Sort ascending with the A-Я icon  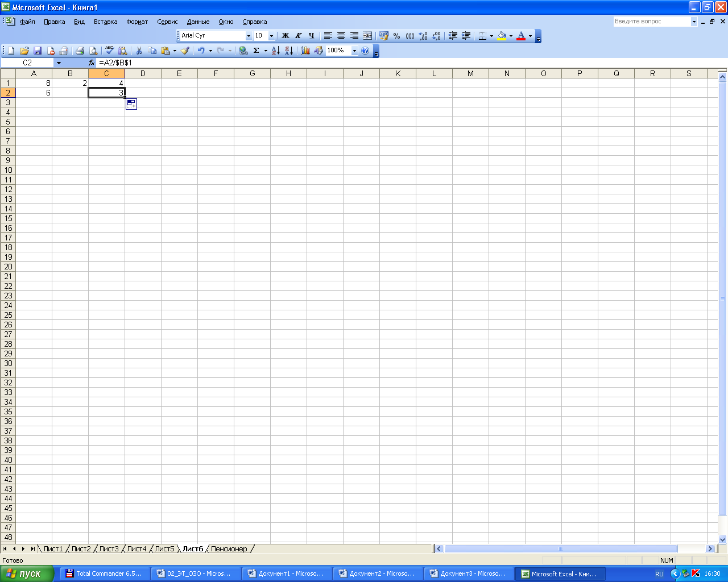(276, 51)
